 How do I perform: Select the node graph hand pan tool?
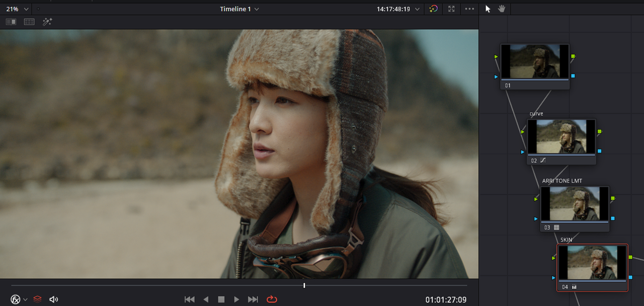click(502, 9)
